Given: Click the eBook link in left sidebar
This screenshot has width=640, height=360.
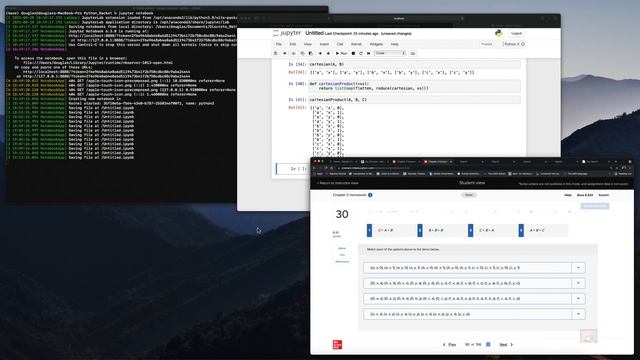Looking at the screenshot, I should pos(342,248).
